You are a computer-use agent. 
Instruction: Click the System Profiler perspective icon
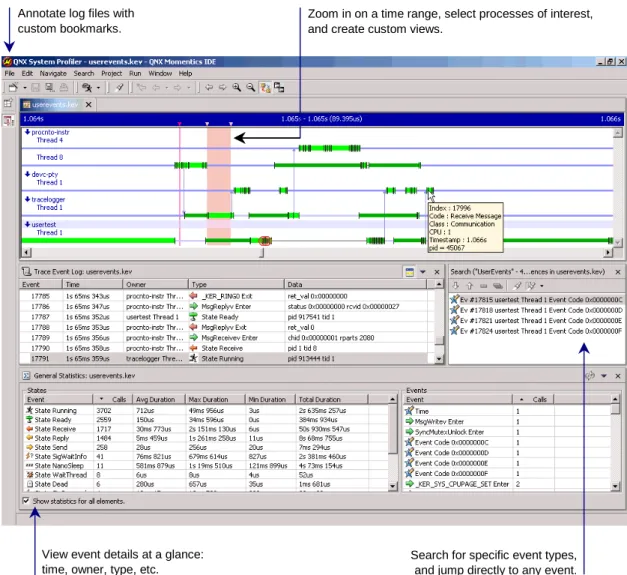click(8, 120)
